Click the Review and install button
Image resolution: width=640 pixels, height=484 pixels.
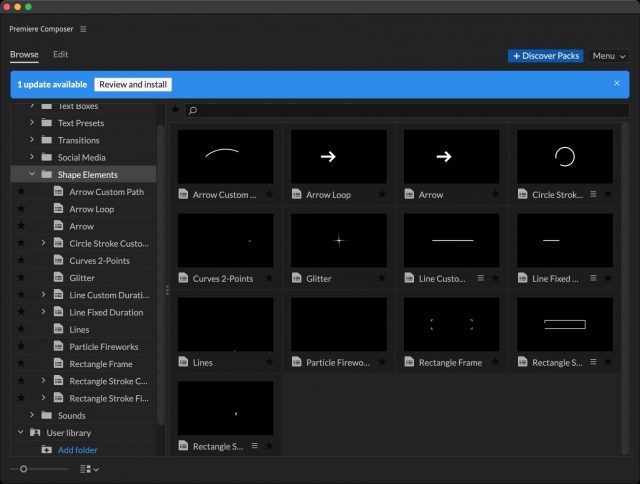click(133, 85)
